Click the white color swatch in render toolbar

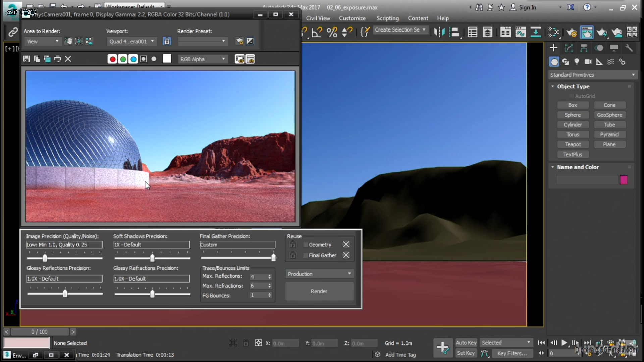(167, 59)
